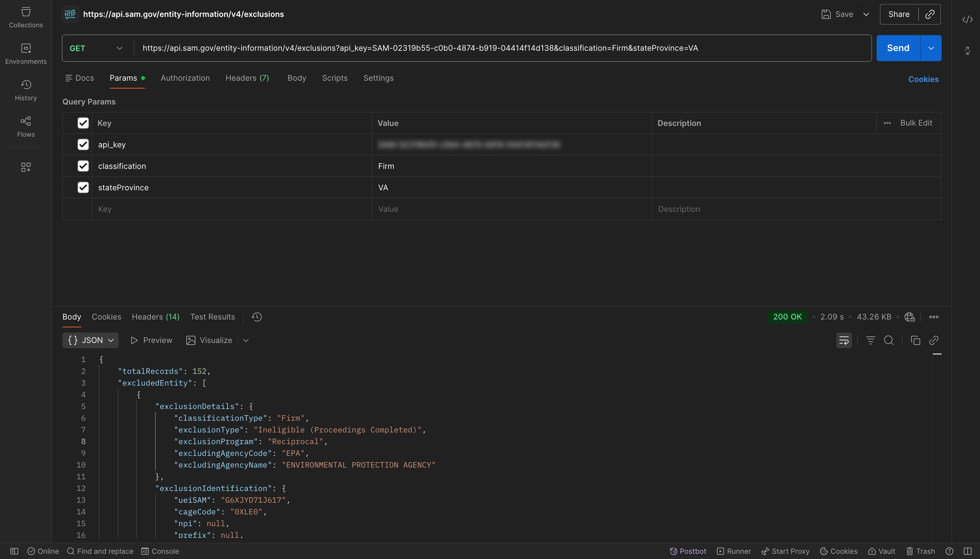Click the collapse pane arrows icon

967,51
